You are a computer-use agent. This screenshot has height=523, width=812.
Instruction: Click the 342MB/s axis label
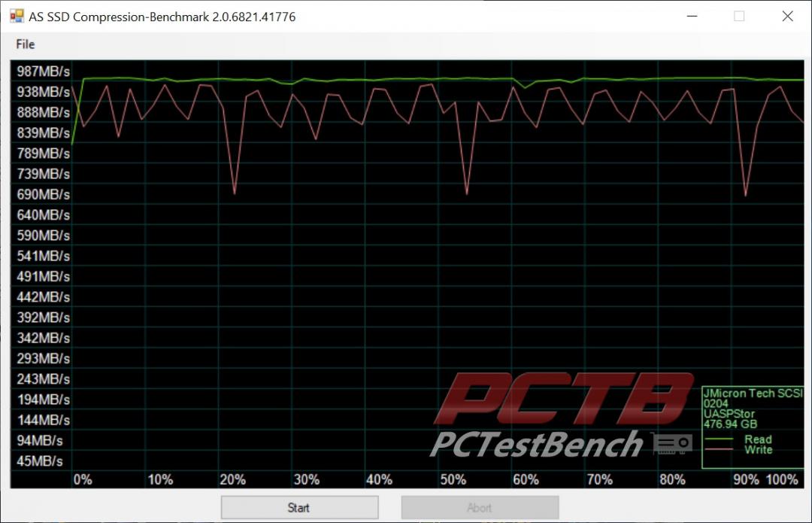(43, 338)
